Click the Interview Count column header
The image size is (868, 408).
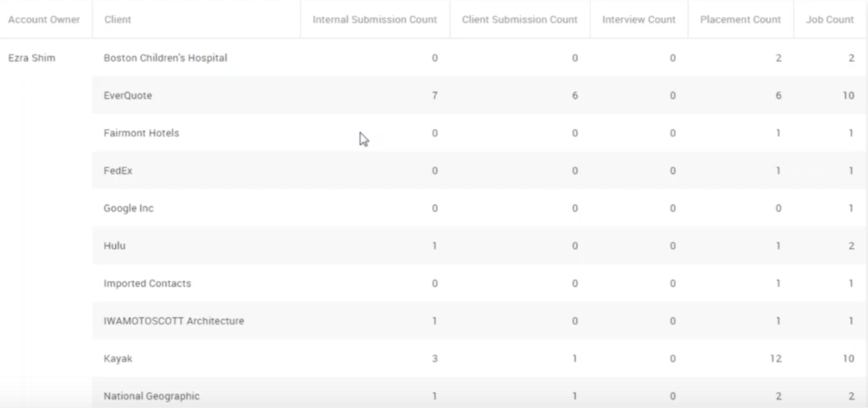pyautogui.click(x=638, y=20)
